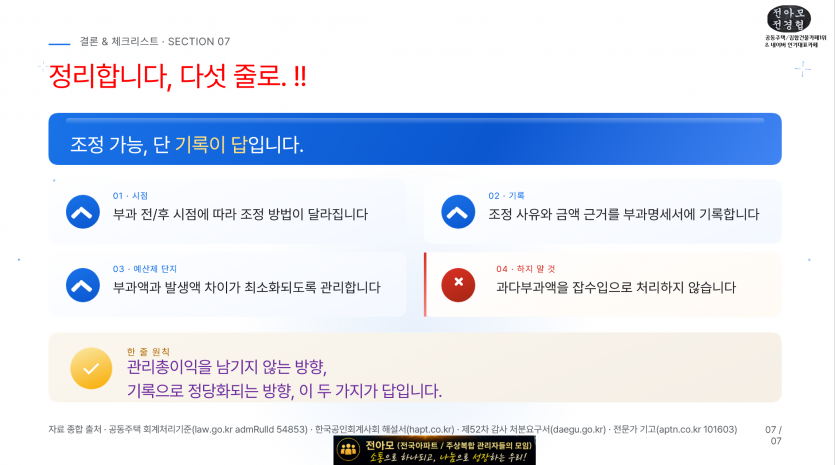The image size is (835, 465).
Task: Click the label '02 · 기록'
Action: tap(506, 195)
